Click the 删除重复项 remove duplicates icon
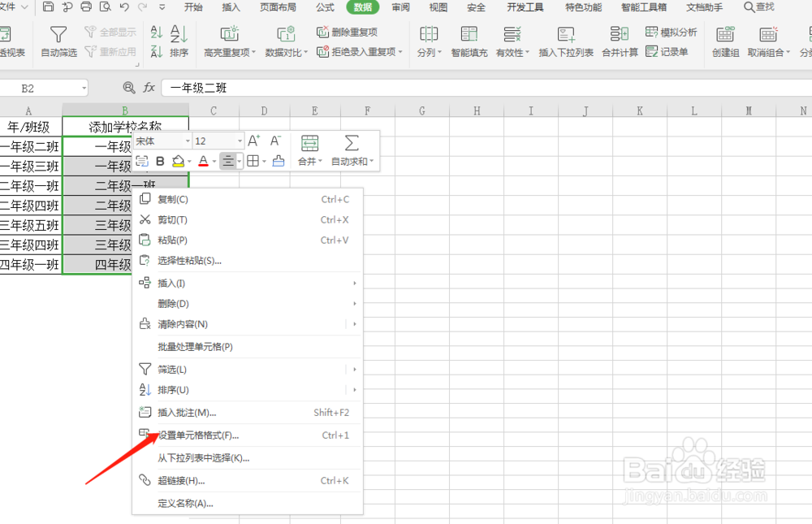The width and height of the screenshot is (812, 524). pyautogui.click(x=347, y=32)
